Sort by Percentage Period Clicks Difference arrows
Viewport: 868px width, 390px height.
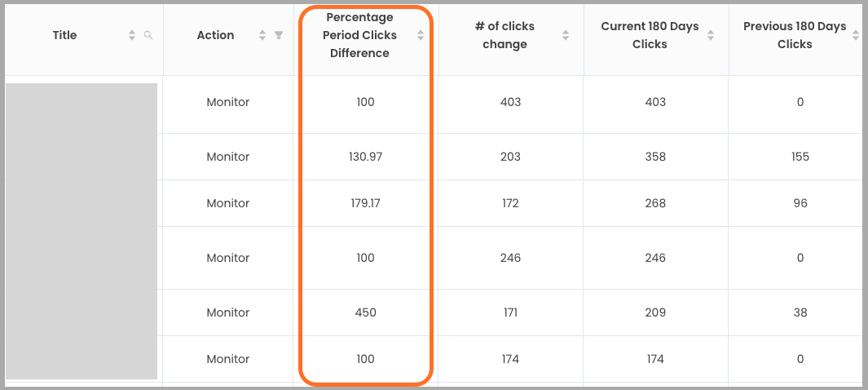click(x=421, y=35)
